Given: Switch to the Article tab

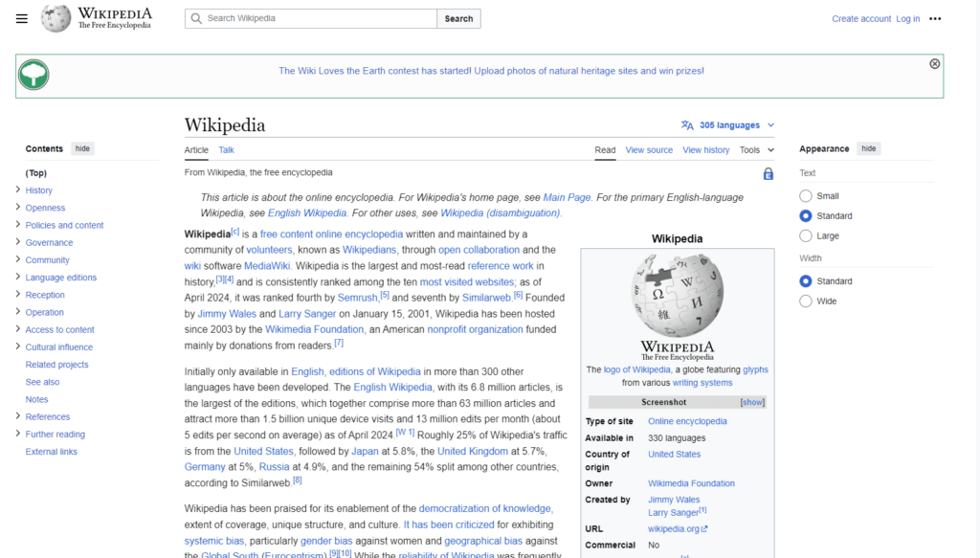Looking at the screenshot, I should click(196, 150).
